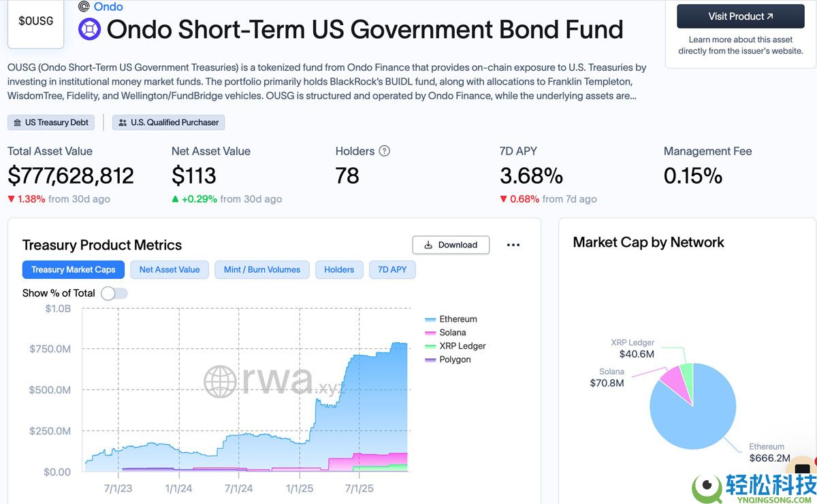Download the treasury product metrics data
Image resolution: width=817 pixels, height=504 pixels.
click(x=451, y=245)
